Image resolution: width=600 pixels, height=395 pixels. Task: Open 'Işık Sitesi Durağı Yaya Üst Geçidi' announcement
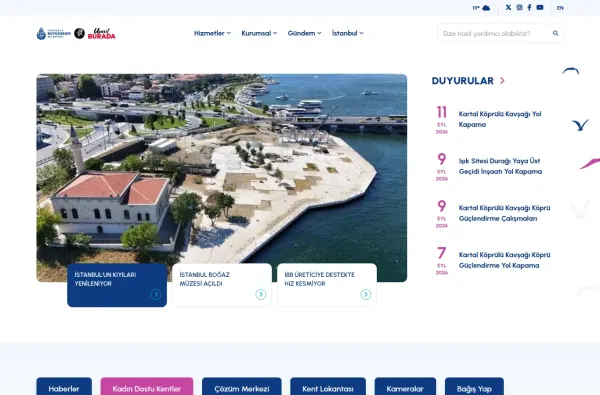(500, 166)
